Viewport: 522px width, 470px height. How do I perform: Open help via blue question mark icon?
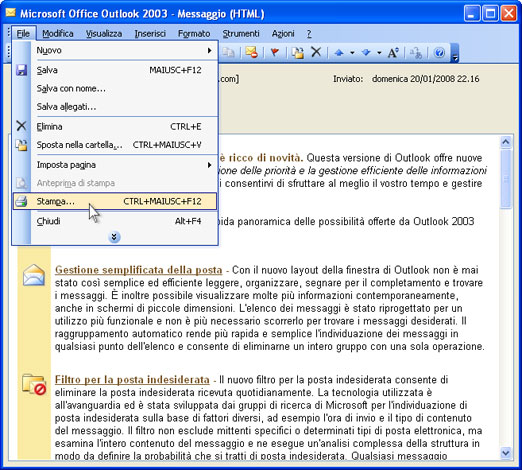coord(439,52)
